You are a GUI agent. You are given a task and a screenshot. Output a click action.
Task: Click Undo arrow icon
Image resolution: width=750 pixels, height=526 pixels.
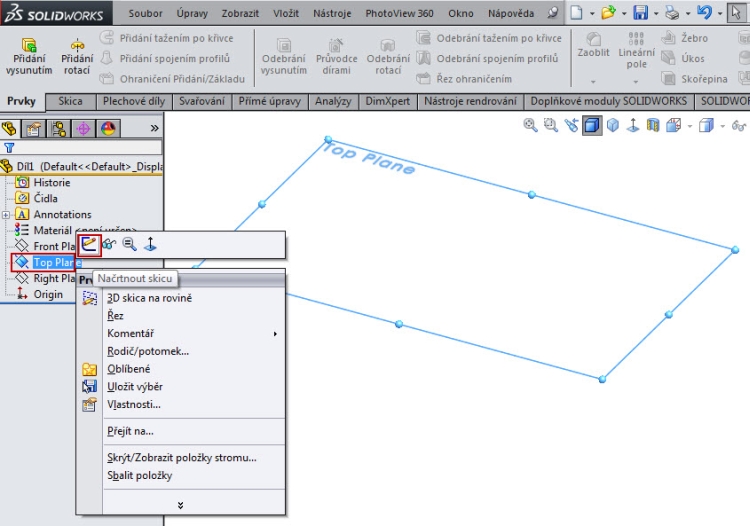point(704,12)
